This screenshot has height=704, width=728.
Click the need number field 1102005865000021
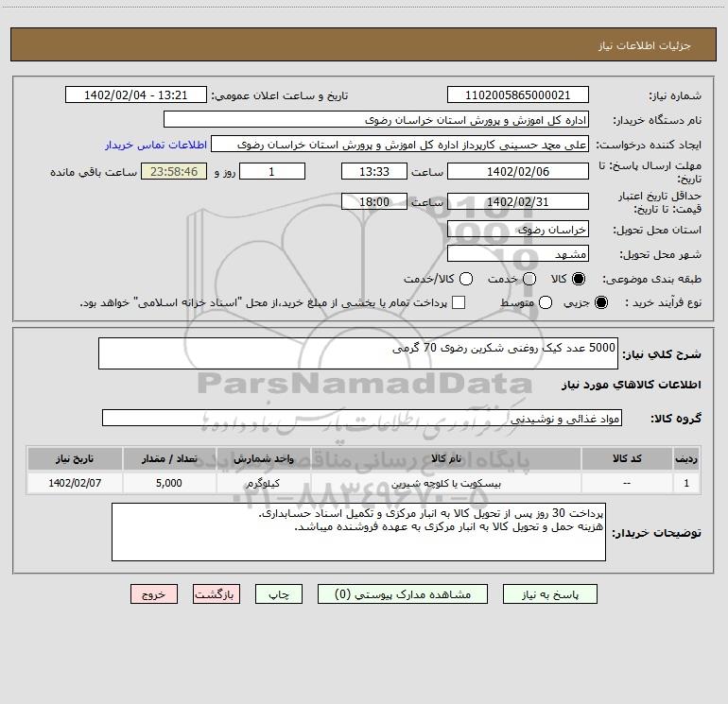pos(518,94)
